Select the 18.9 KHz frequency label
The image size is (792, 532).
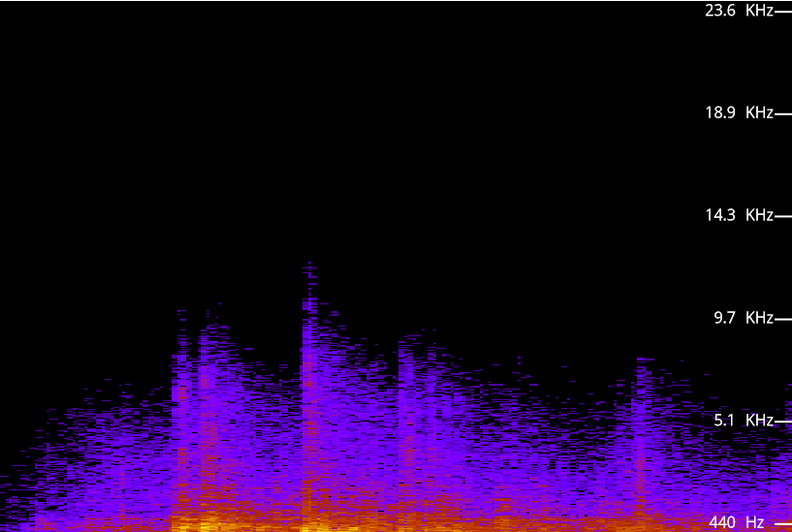tap(739, 112)
